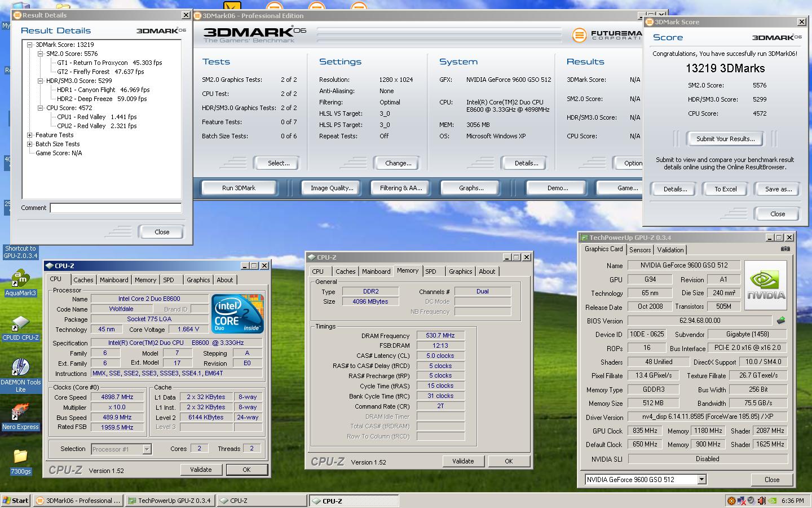Switch to the Validation tab in GPU-Z
812x508 pixels.
(x=670, y=250)
